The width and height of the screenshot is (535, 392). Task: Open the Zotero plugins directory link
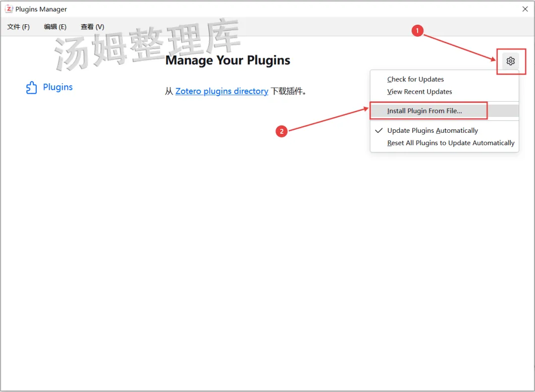click(222, 91)
